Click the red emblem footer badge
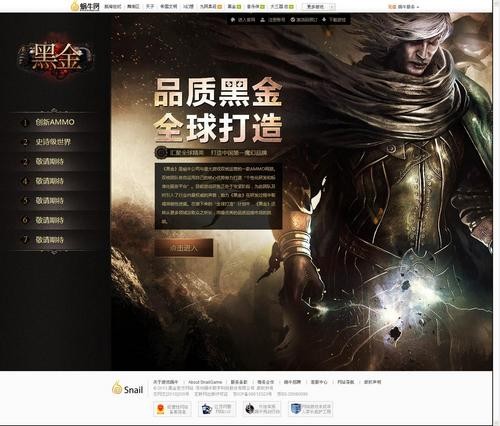Viewport: 500px width, 426px height. pyautogui.click(x=173, y=409)
